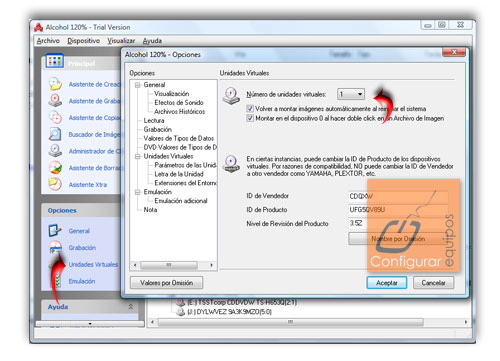Open the Ayuda menu
Image resolution: width=500 pixels, height=361 pixels.
click(152, 41)
